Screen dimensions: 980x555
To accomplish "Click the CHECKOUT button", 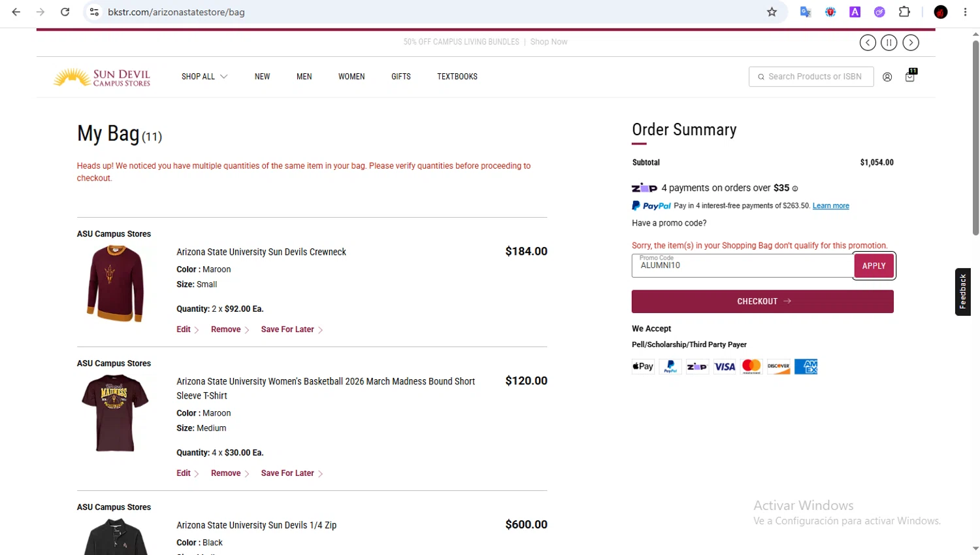I will click(x=762, y=301).
